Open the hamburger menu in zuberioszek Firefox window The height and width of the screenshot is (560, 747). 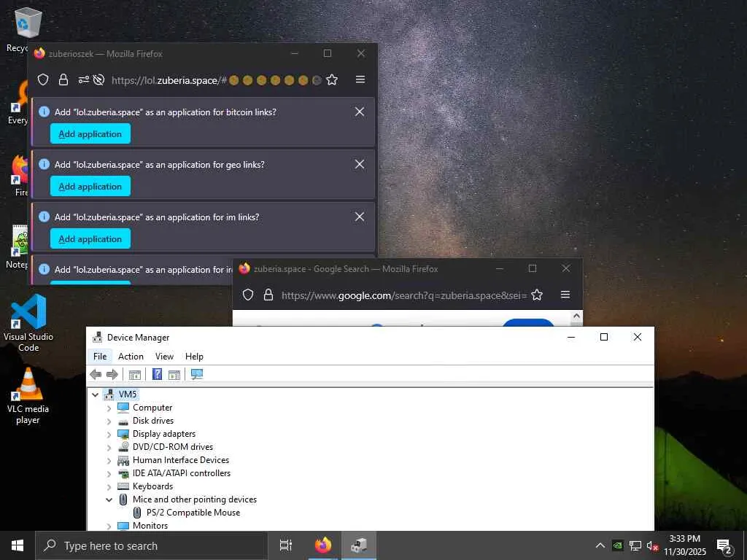[360, 79]
